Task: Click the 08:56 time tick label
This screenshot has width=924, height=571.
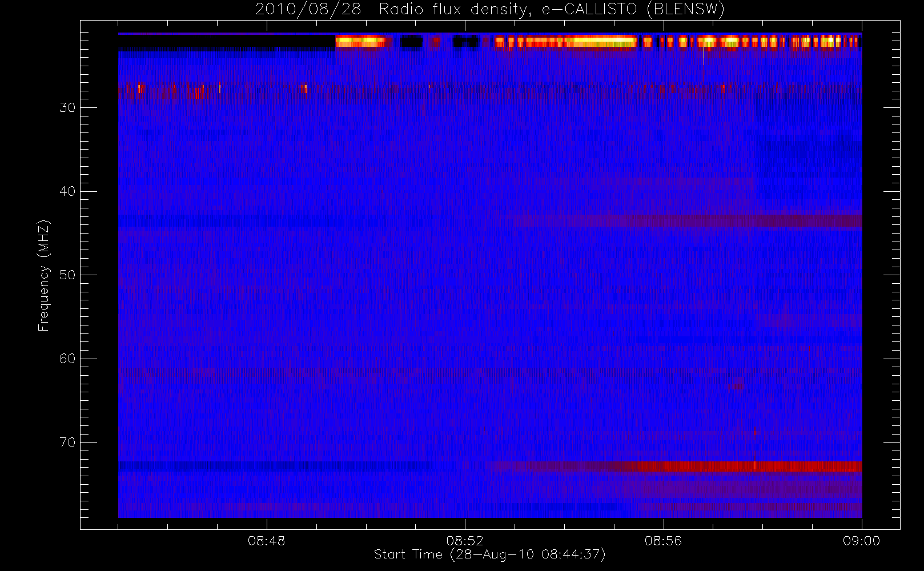Action: click(x=663, y=541)
